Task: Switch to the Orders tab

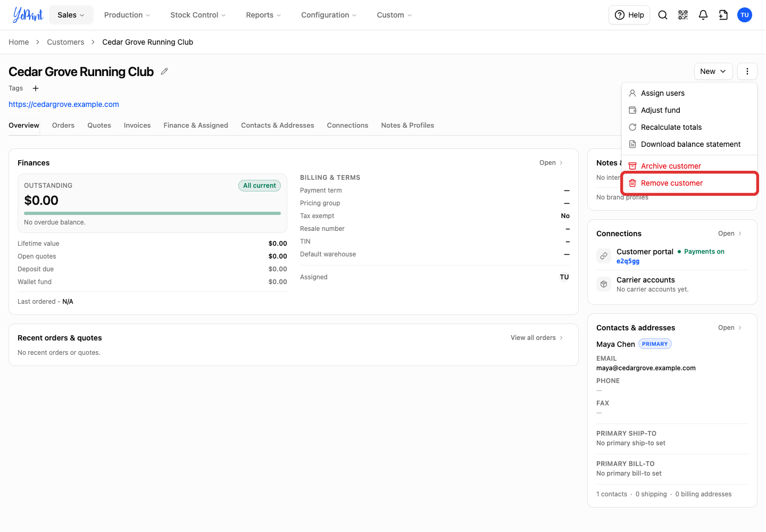Action: tap(63, 126)
